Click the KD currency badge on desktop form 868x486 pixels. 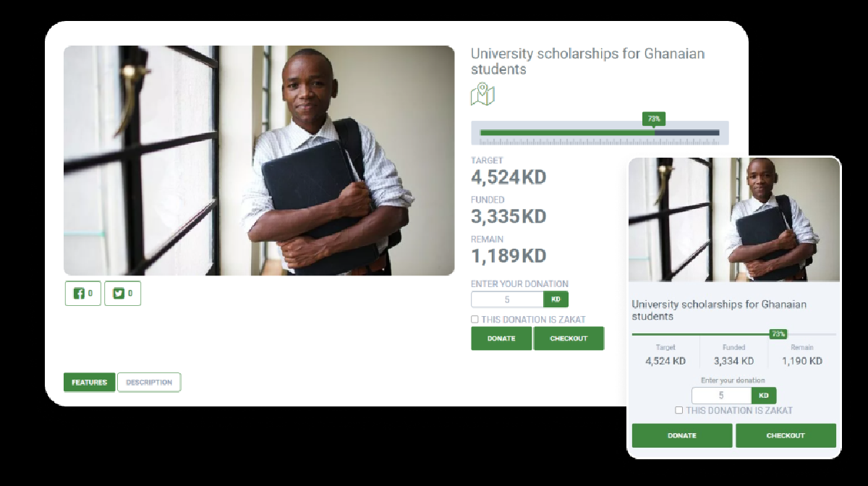pyautogui.click(x=556, y=299)
